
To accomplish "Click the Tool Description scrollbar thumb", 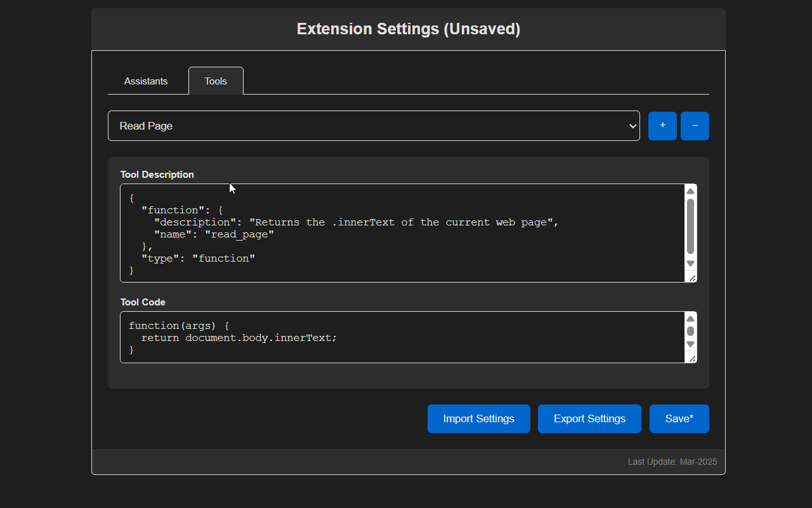I will coord(690,227).
